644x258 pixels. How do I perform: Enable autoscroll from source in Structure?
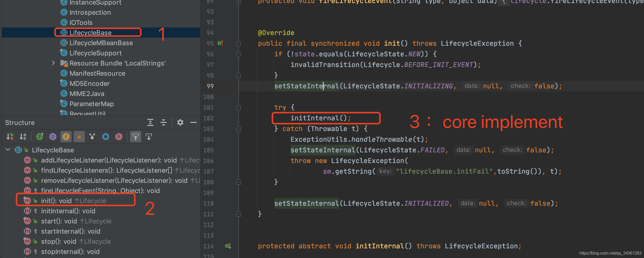coord(149,137)
